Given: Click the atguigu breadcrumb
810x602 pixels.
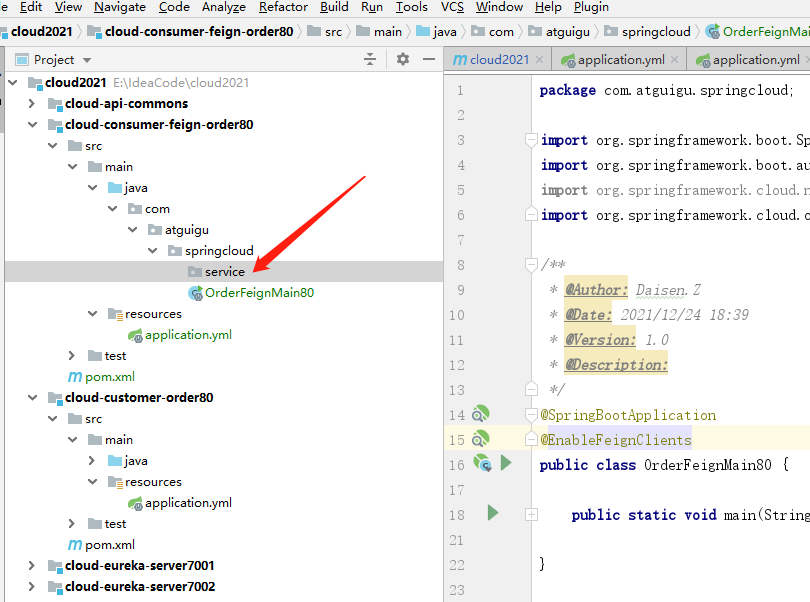Looking at the screenshot, I should click(559, 32).
